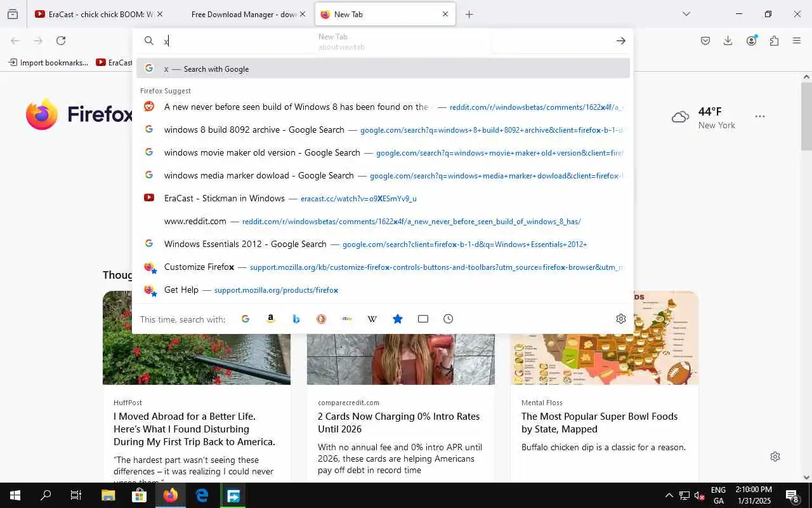
Task: Open a new tab with plus button
Action: tap(469, 14)
